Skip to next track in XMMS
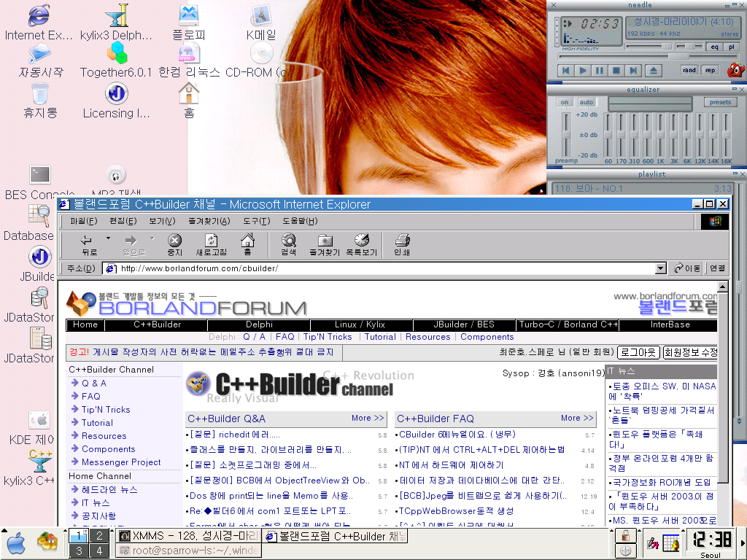This screenshot has height=560, width=747. (x=633, y=71)
